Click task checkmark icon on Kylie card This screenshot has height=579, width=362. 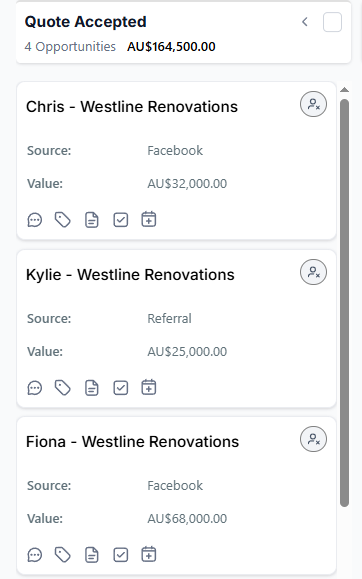pos(120,388)
